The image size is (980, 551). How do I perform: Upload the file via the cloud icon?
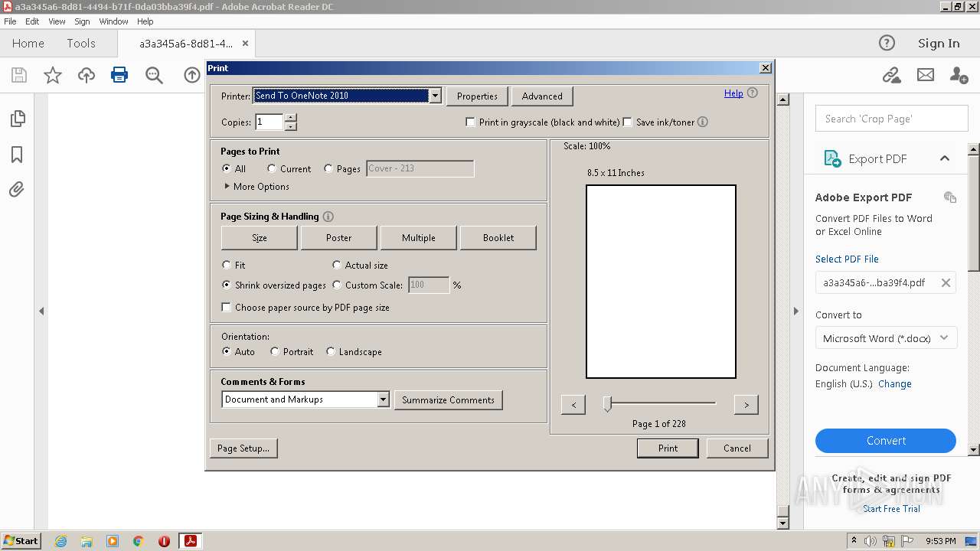click(x=87, y=75)
